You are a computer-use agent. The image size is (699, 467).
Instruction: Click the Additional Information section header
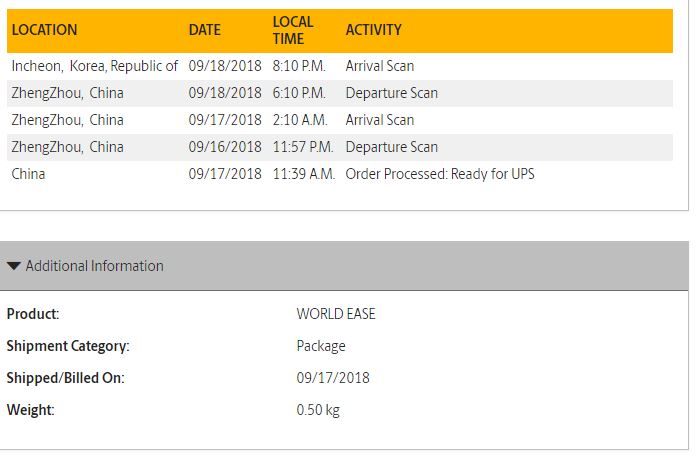344,266
